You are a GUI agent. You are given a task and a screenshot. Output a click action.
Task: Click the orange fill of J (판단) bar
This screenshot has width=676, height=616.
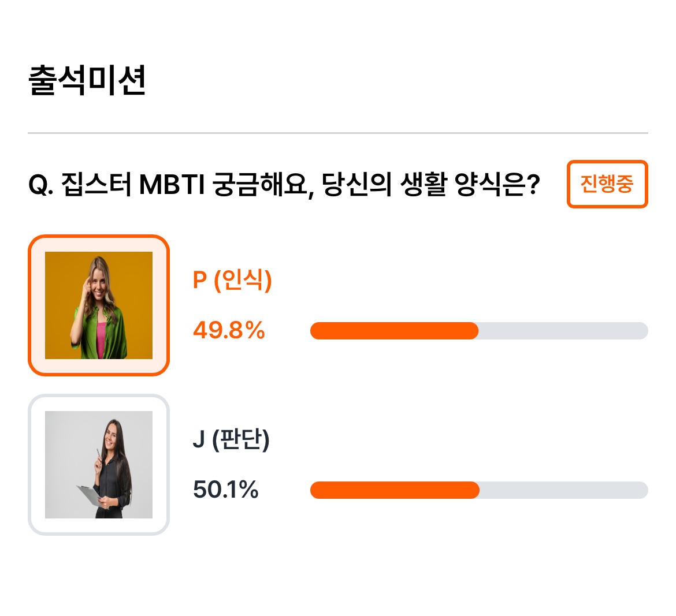tap(395, 490)
